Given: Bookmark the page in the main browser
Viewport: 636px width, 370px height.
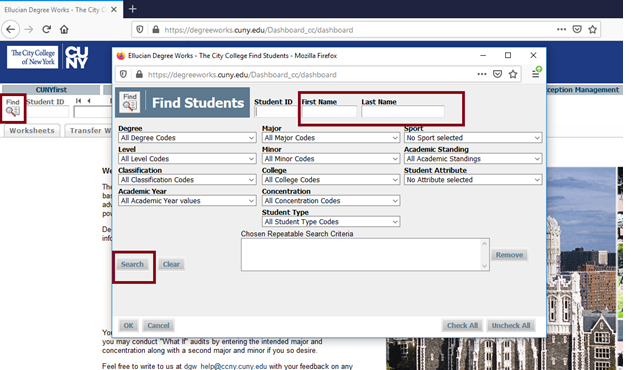Looking at the screenshot, I should click(593, 29).
